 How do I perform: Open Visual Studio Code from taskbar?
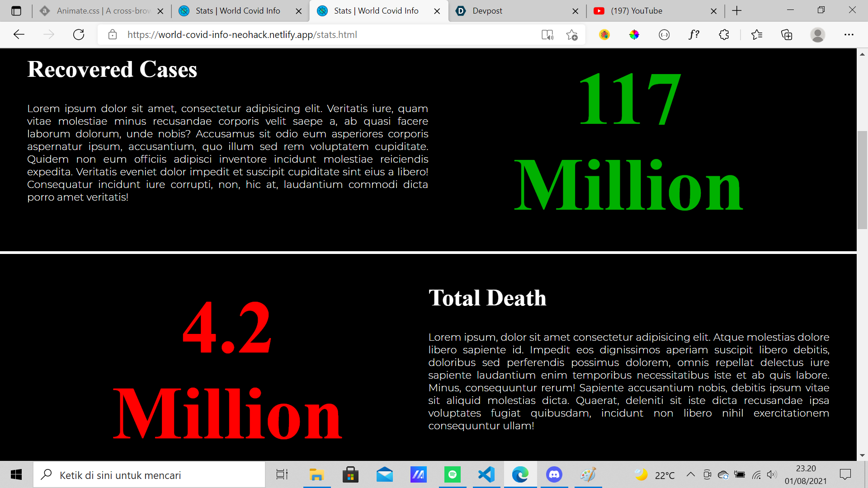486,474
